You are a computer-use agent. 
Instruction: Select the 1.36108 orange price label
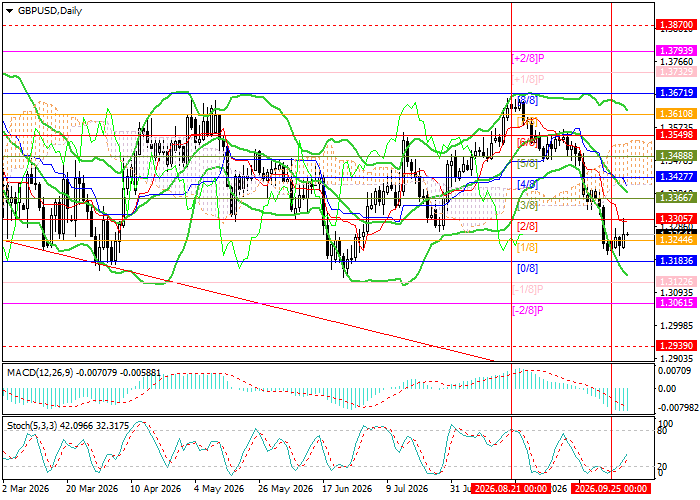pos(676,114)
